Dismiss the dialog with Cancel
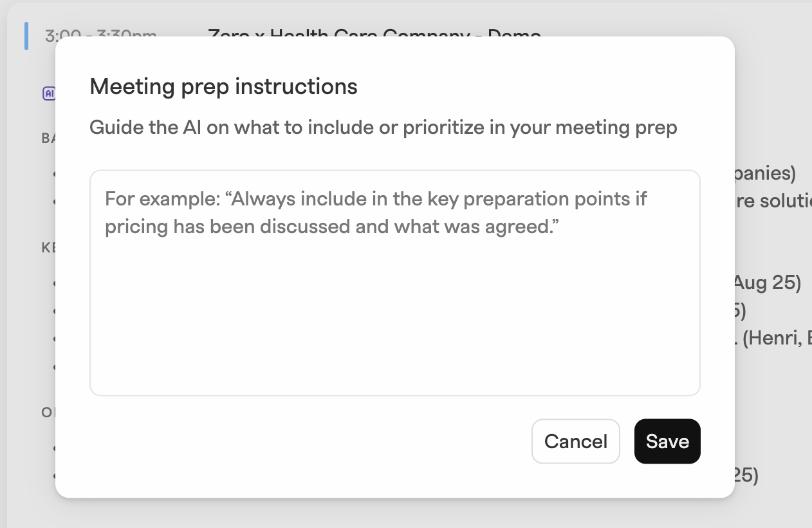812x528 pixels. coord(576,441)
